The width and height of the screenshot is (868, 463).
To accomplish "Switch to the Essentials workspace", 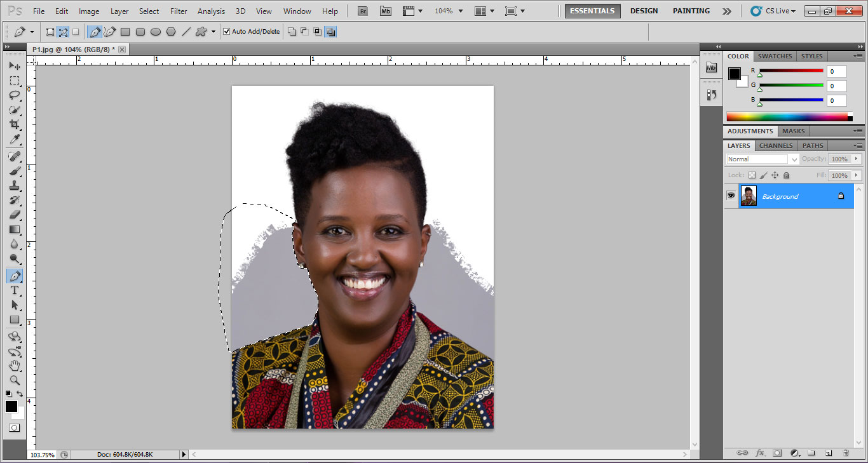I will click(x=592, y=11).
